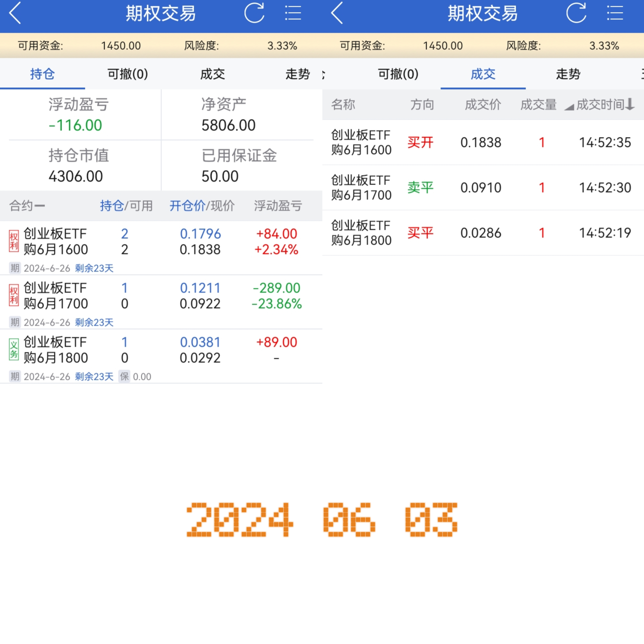The width and height of the screenshot is (644, 644).
Task: Open list menu icon in left header
Action: [x=293, y=13]
